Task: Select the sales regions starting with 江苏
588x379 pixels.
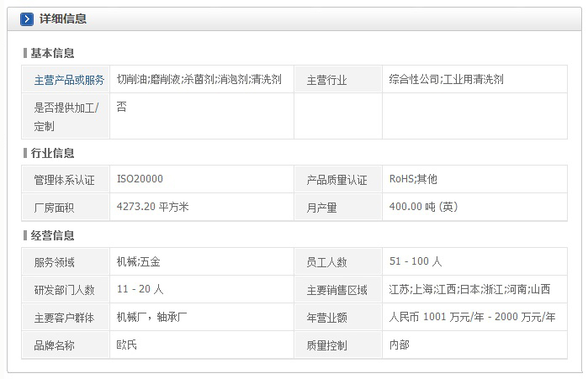Action: click(469, 289)
